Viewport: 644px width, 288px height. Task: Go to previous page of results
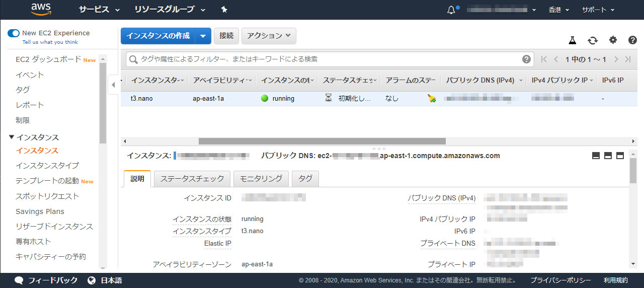tap(556, 59)
